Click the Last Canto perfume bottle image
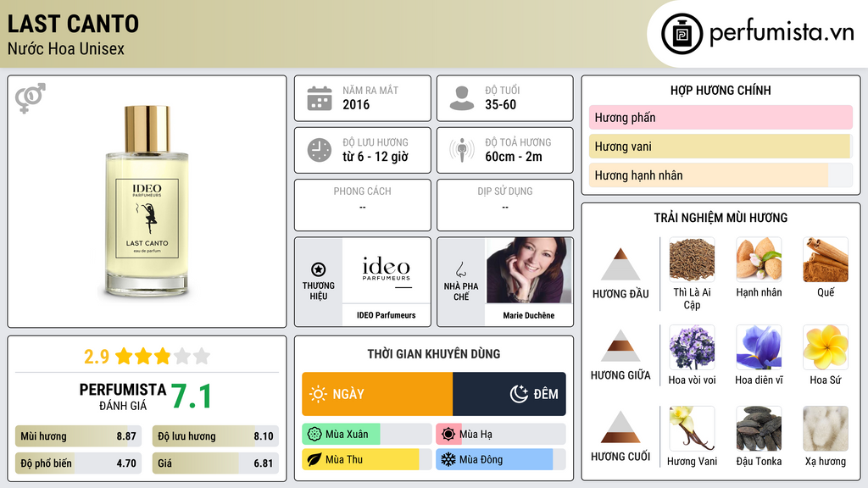The height and width of the screenshot is (488, 868). 147,202
